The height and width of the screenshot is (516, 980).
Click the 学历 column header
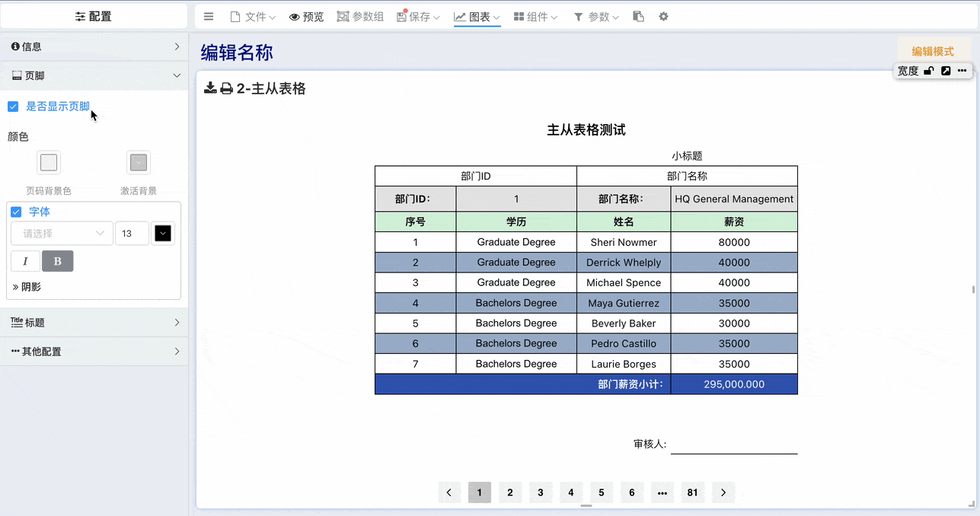coord(516,222)
